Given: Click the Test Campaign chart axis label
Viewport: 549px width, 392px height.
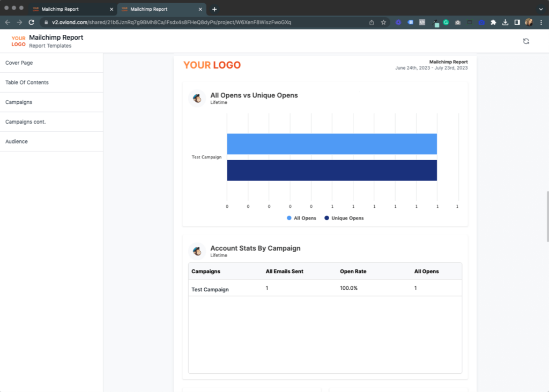Looking at the screenshot, I should coord(206,157).
